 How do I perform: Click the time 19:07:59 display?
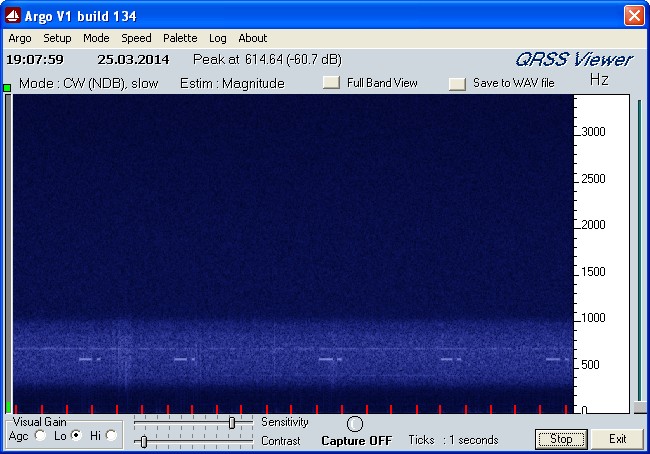pyautogui.click(x=35, y=60)
